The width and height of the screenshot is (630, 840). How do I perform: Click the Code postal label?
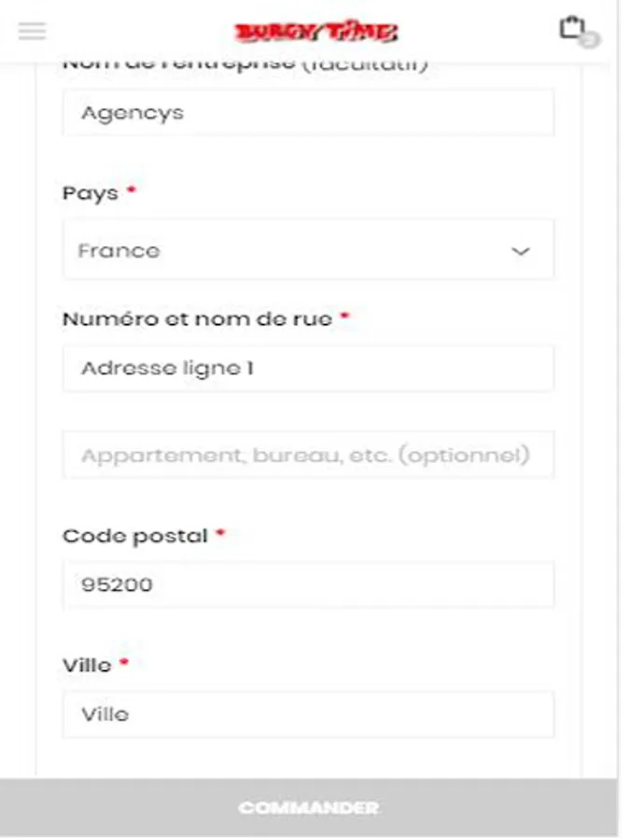tap(134, 536)
